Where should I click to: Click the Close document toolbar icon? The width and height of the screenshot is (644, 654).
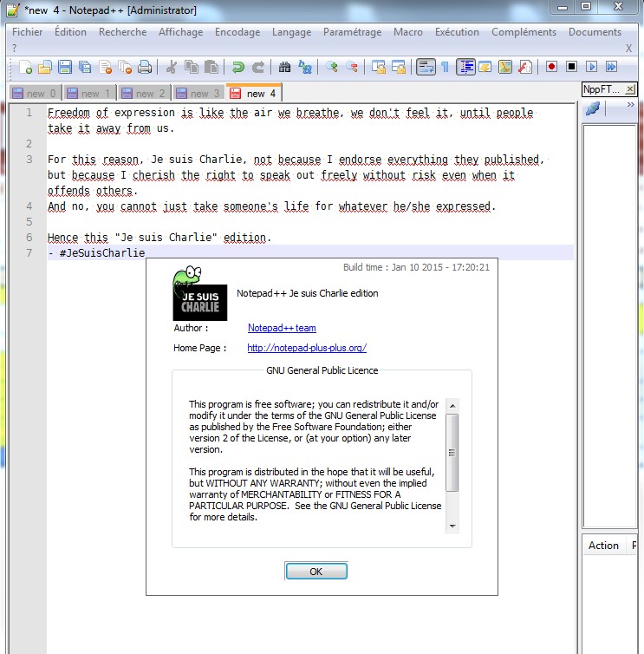click(x=106, y=67)
